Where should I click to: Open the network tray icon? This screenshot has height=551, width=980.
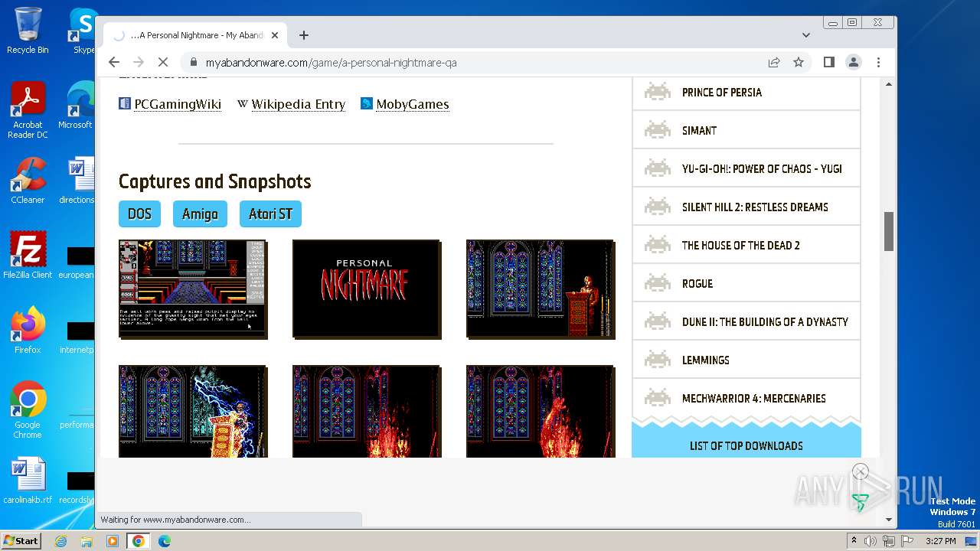(x=888, y=541)
